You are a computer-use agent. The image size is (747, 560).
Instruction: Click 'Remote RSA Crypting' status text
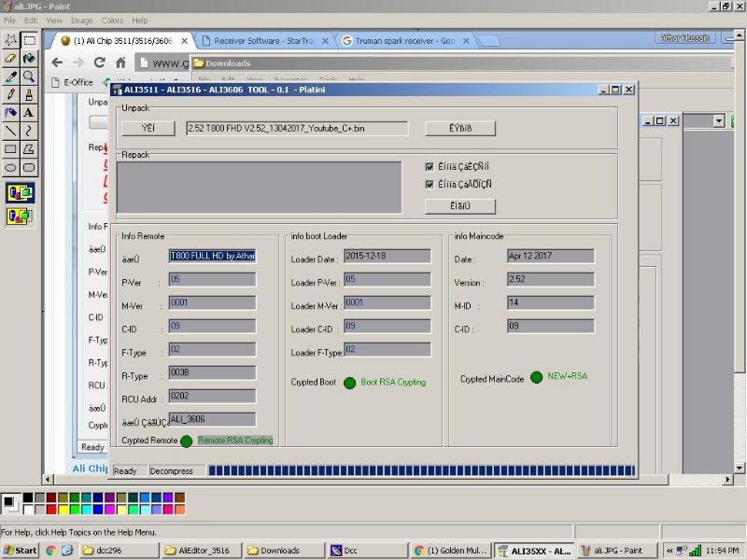pos(235,441)
